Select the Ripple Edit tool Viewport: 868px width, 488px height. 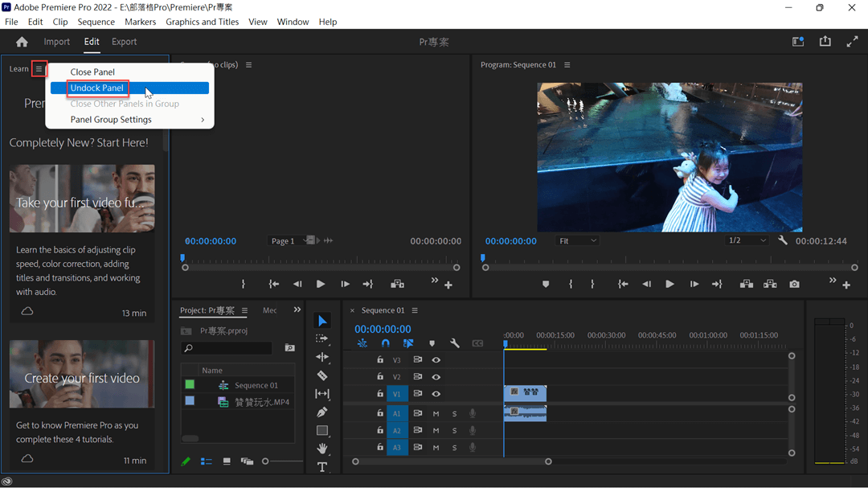click(322, 357)
